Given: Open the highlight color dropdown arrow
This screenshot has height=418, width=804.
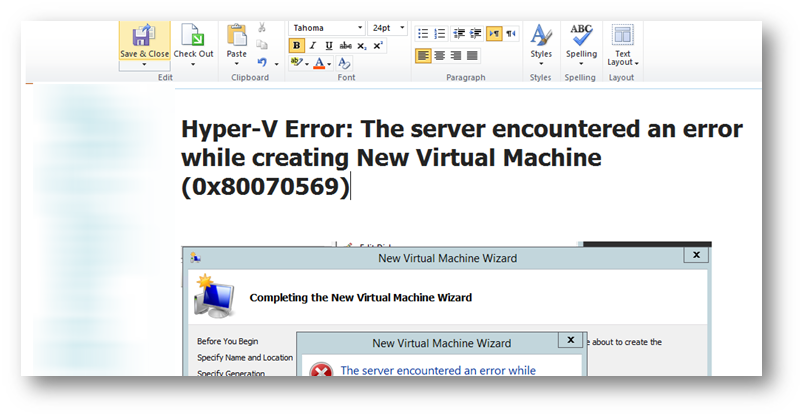Looking at the screenshot, I should click(x=307, y=64).
